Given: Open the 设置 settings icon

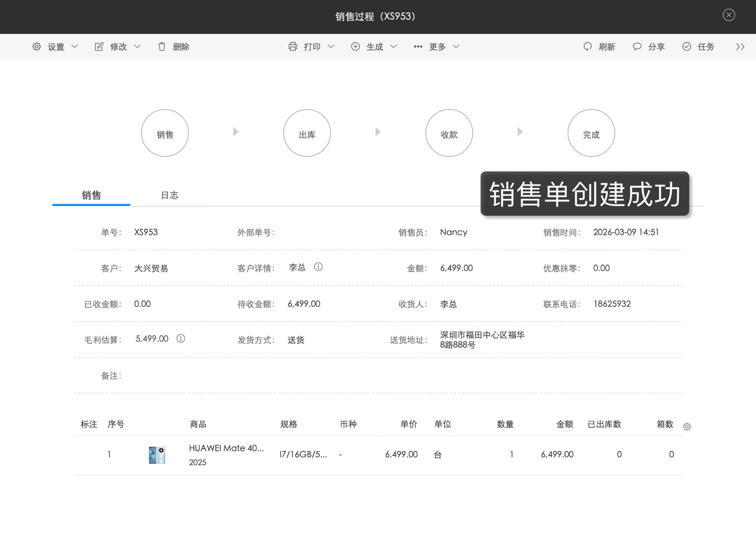Looking at the screenshot, I should pos(36,46).
